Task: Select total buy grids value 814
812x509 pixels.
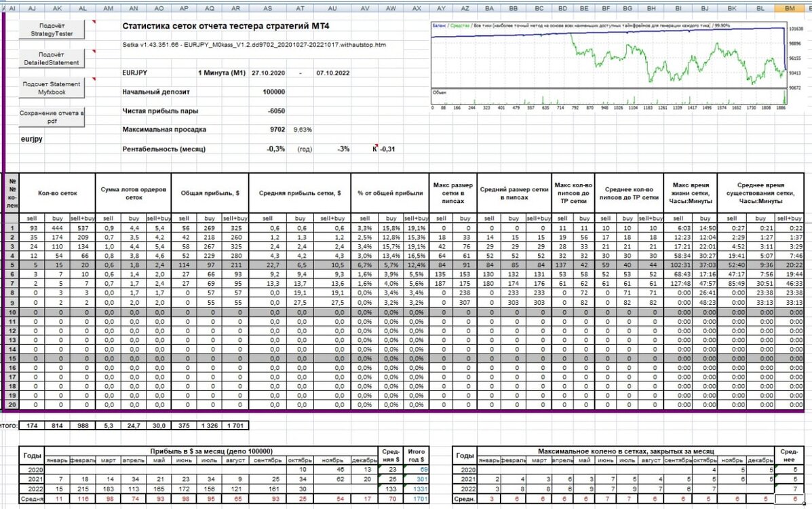Action: [57, 426]
